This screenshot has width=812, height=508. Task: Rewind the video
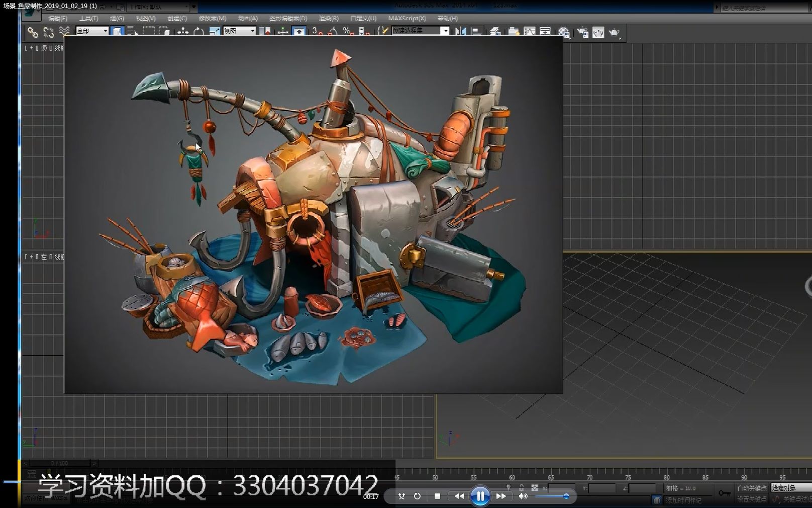pyautogui.click(x=459, y=496)
